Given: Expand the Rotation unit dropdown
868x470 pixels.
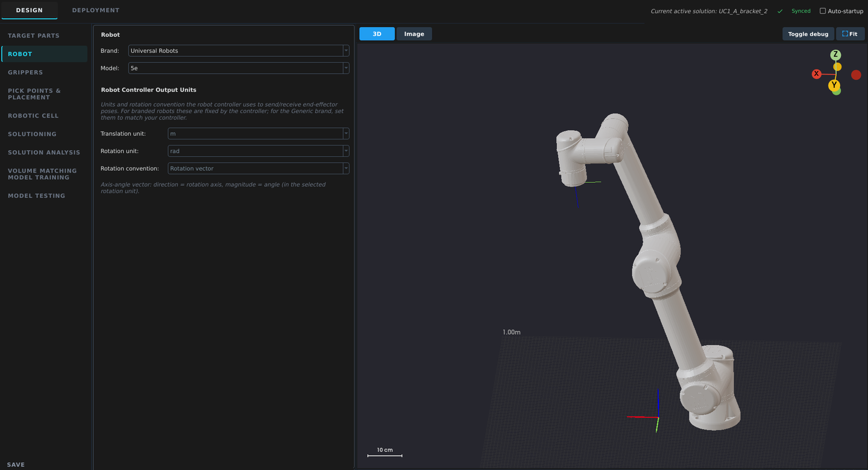Looking at the screenshot, I should [x=259, y=151].
